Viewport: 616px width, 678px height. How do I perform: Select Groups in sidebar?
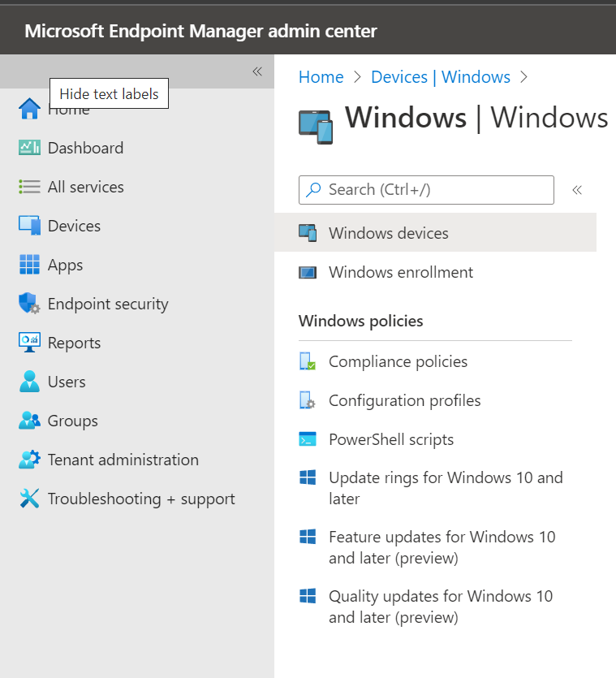[72, 421]
